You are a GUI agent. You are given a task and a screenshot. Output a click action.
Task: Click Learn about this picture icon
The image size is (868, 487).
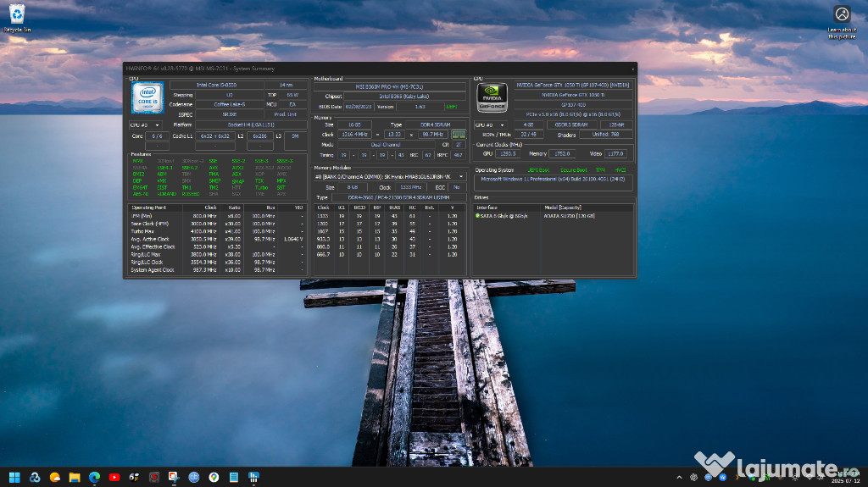(842, 22)
